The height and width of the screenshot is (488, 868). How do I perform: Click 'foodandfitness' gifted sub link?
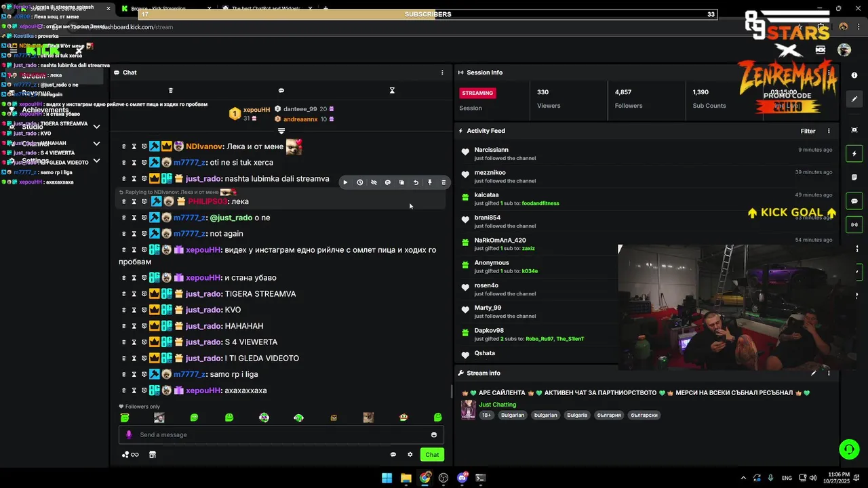point(540,203)
